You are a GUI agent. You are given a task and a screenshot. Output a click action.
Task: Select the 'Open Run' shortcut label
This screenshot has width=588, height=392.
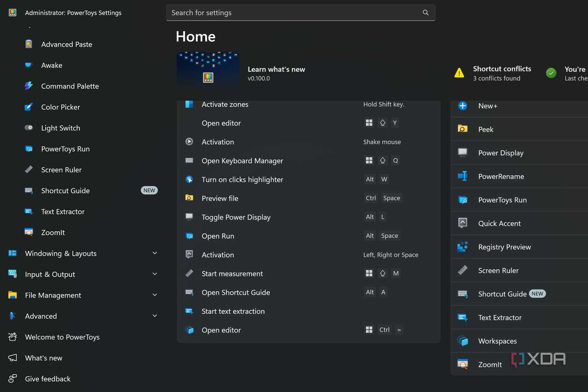point(218,236)
